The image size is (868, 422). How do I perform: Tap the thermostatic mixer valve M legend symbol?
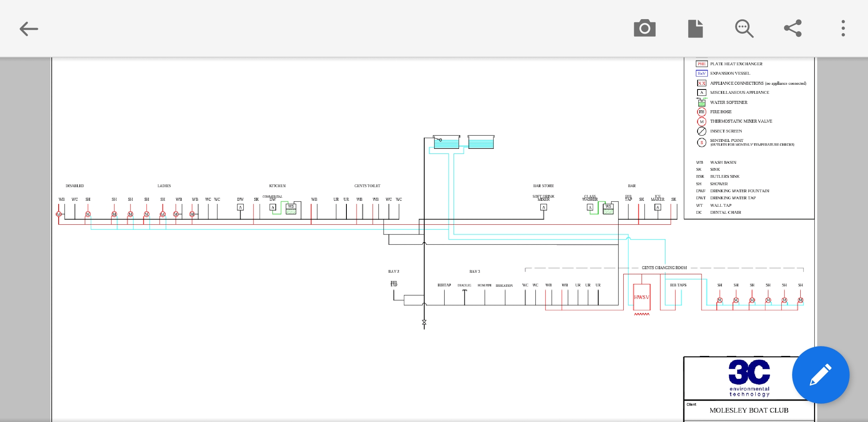point(702,122)
